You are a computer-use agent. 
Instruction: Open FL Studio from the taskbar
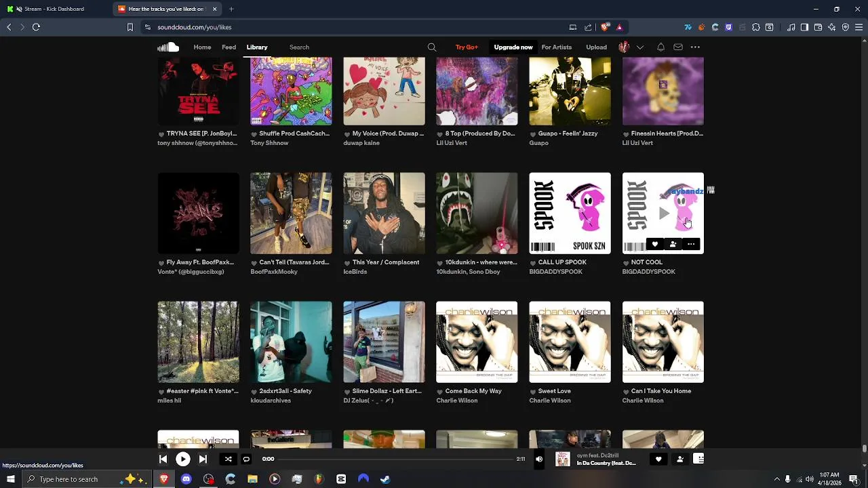[x=319, y=479]
